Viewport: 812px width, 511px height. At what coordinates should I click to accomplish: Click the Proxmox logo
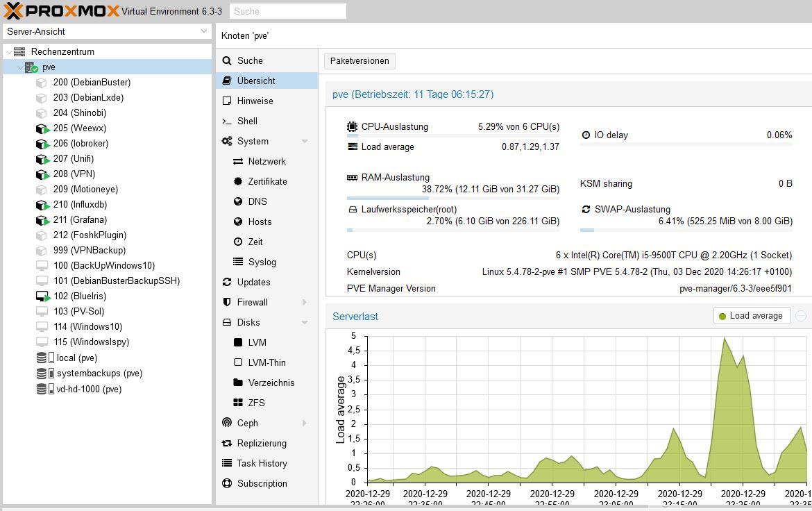click(x=61, y=10)
